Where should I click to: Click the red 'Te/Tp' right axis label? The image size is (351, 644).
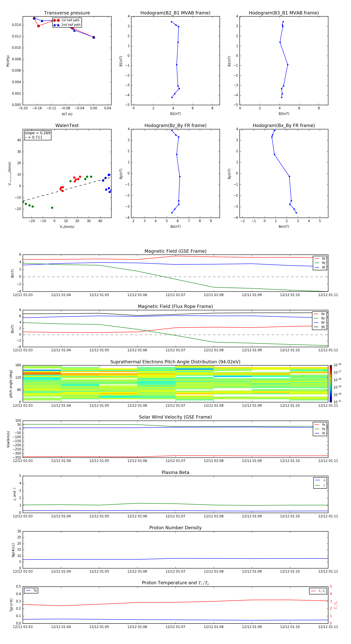336,605
